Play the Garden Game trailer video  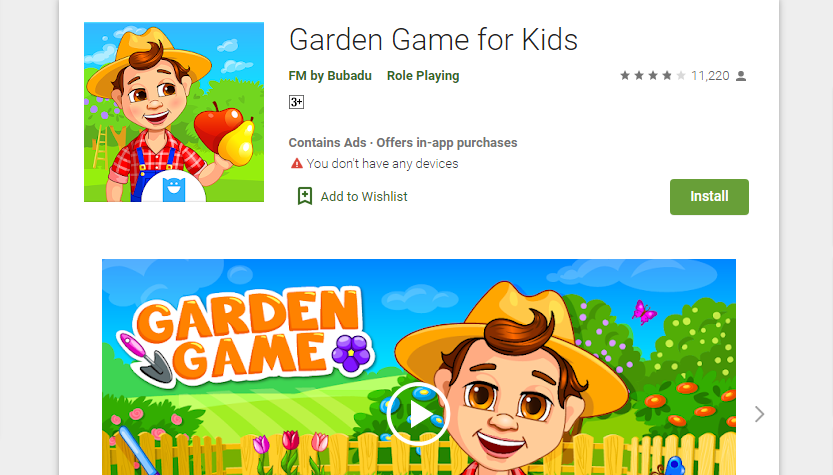tap(418, 413)
